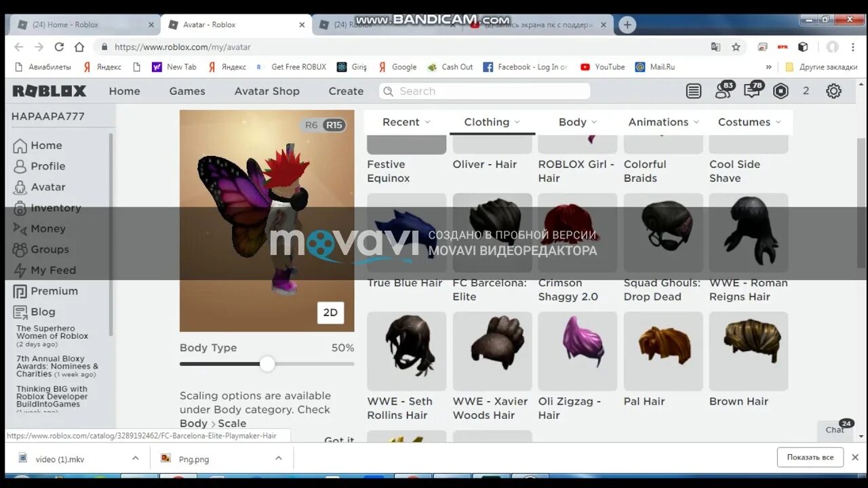
Task: Open Avatar Shop in top navigation
Action: pos(267,91)
